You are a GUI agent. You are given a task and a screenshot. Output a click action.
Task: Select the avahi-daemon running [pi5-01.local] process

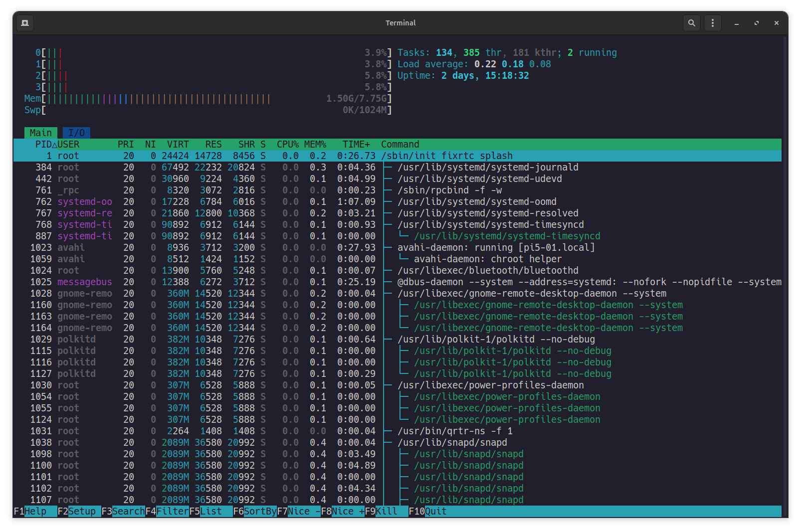[398, 247]
